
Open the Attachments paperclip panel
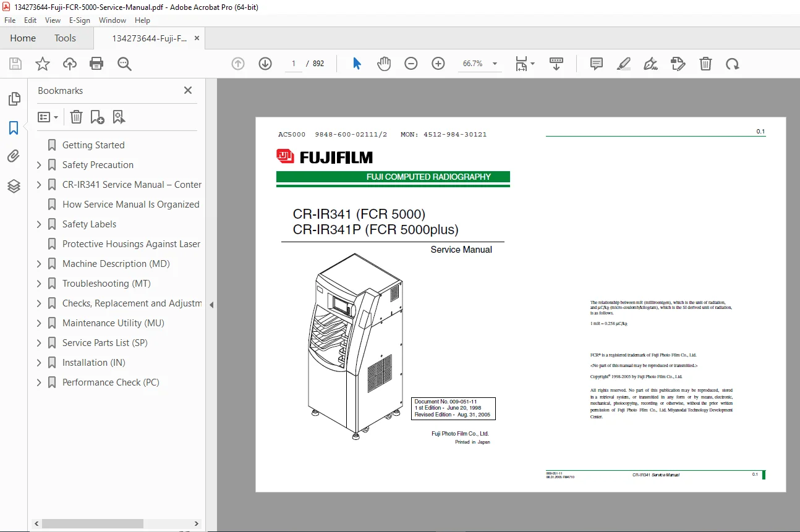(14, 156)
